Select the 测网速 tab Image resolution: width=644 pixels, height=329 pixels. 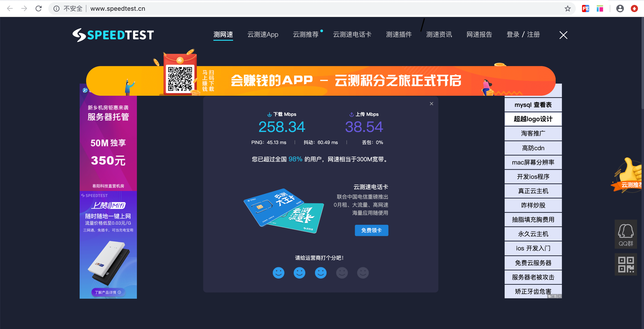223,34
